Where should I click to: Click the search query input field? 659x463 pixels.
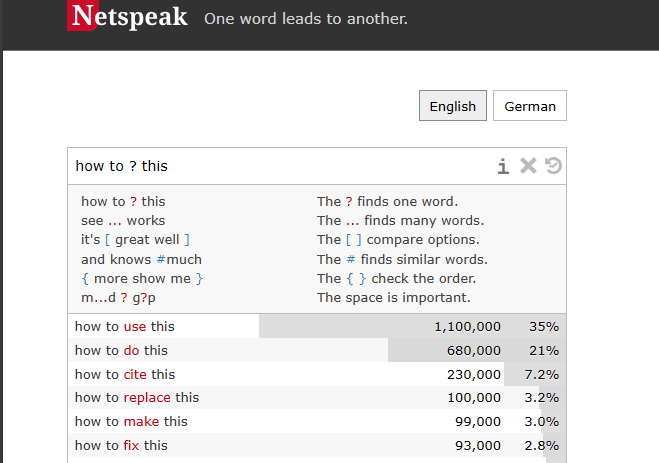280,166
